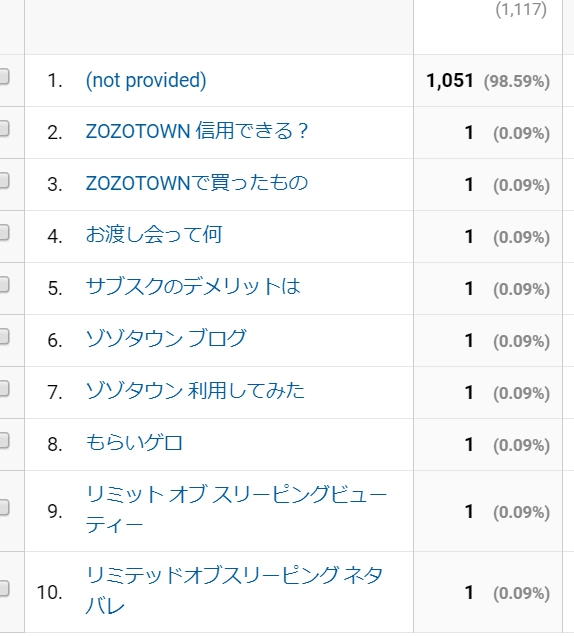Select checkbox for ZOZOTOWNで買ったもの row
574x636 pixels.
pos(3,180)
